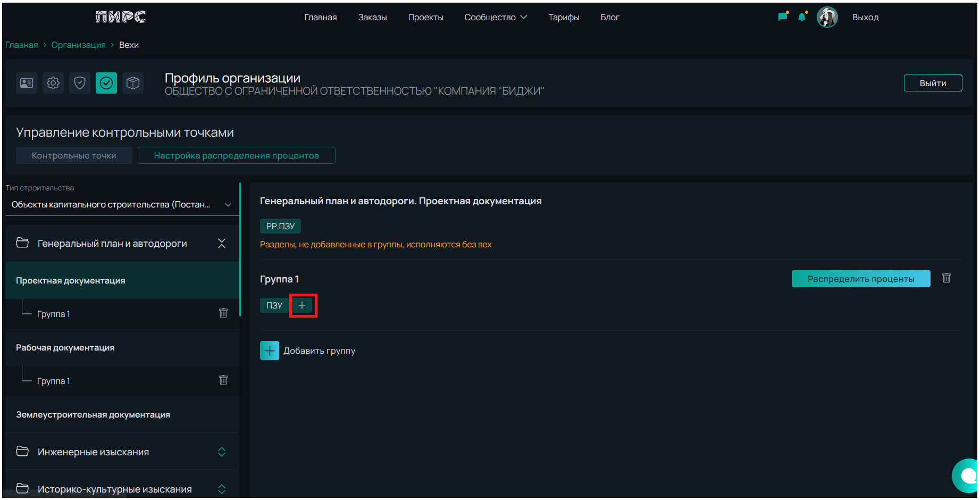980x500 pixels.
Task: Click the Распределить проценты button
Action: click(860, 279)
